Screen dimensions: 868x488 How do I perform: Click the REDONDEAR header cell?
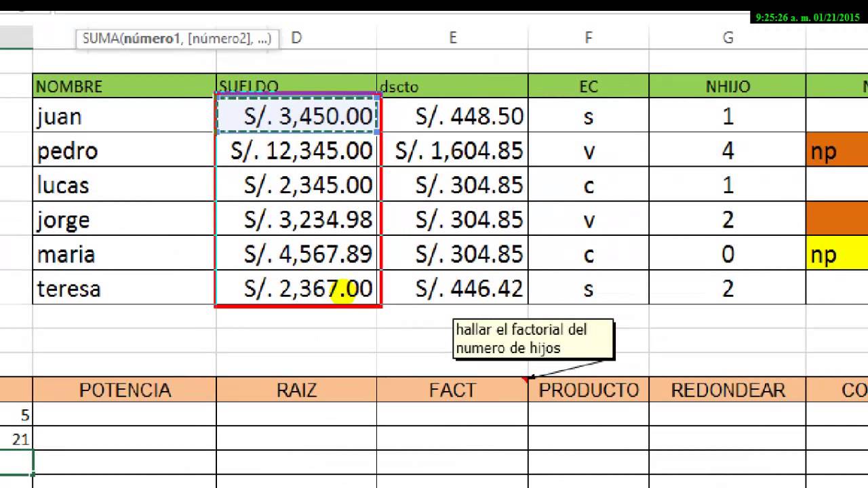[x=728, y=390]
